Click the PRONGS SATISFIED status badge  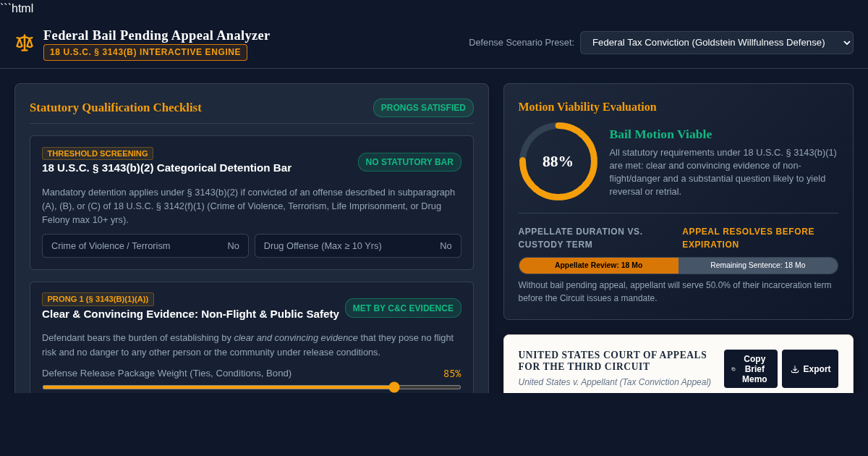tap(423, 108)
